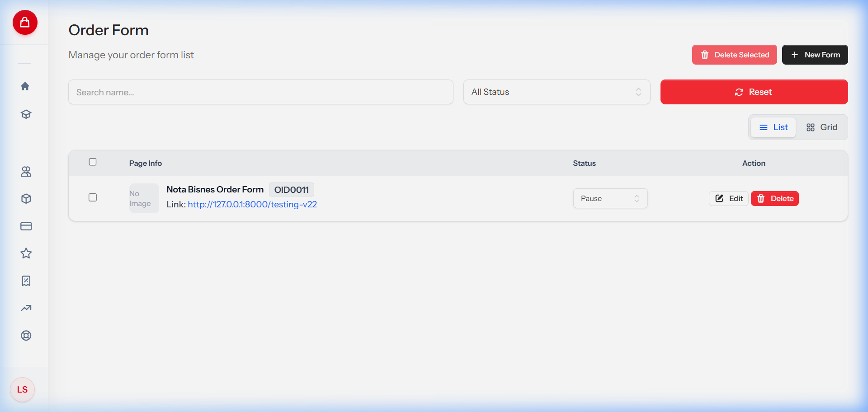Go to the Home sidebar icon

pyautogui.click(x=25, y=86)
